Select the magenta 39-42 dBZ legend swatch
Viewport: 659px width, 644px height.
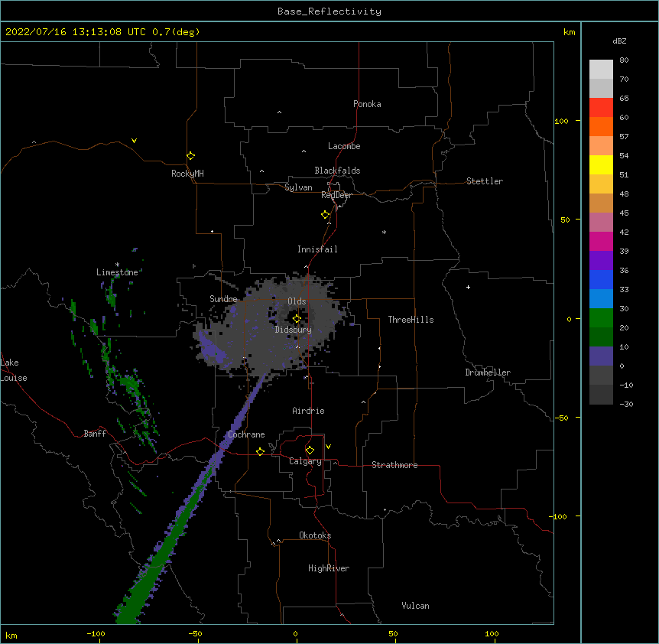pyautogui.click(x=601, y=241)
